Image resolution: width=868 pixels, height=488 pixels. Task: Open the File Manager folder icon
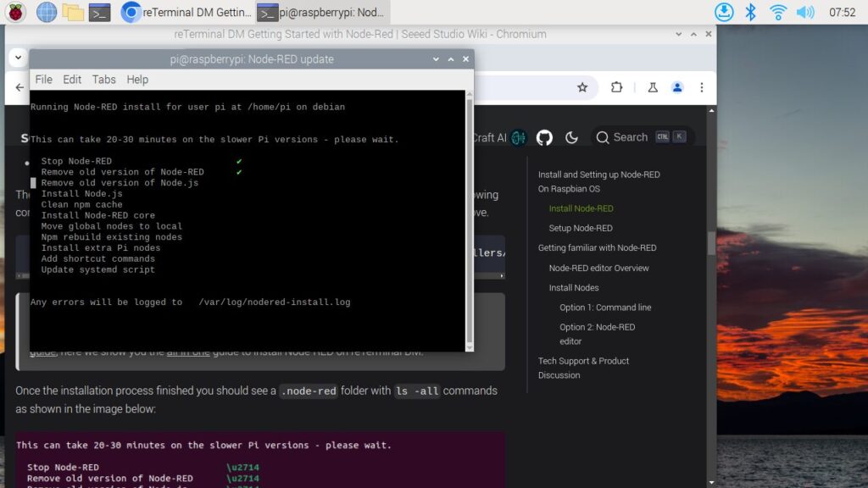tap(73, 12)
